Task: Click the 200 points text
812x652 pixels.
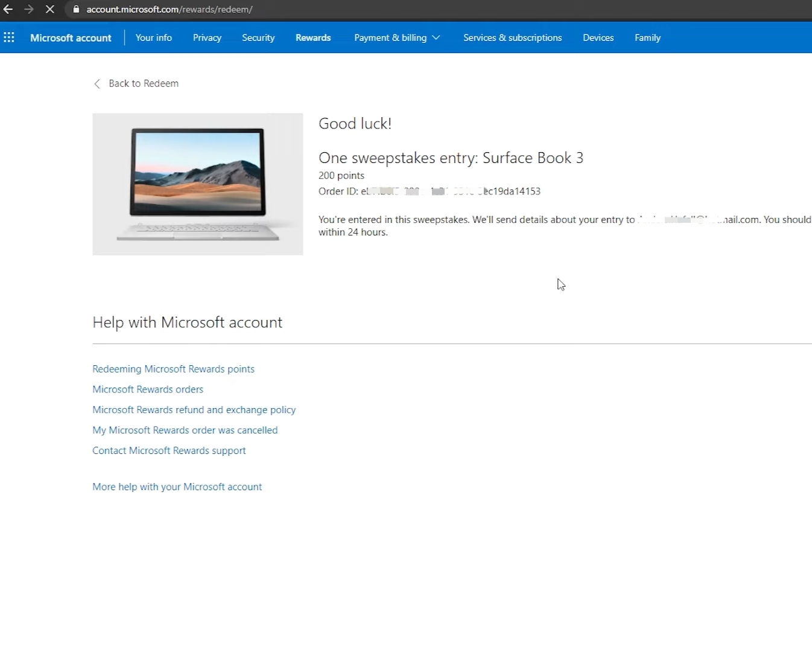Action: pos(341,176)
